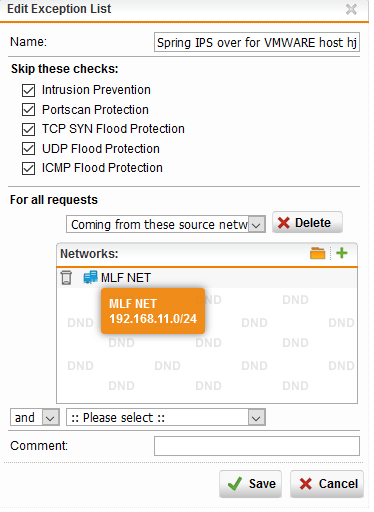Open the 'Please select' condition dropdown
Viewport: 374px width, 512px height.
[166, 417]
